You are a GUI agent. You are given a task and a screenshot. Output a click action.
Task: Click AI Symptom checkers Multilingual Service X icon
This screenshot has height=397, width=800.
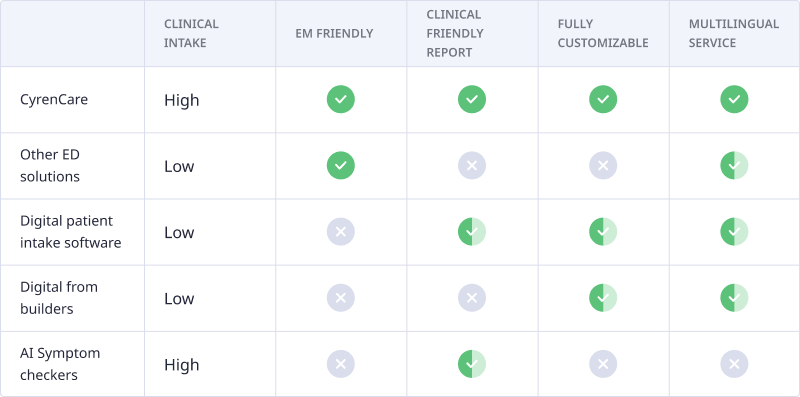coord(734,364)
